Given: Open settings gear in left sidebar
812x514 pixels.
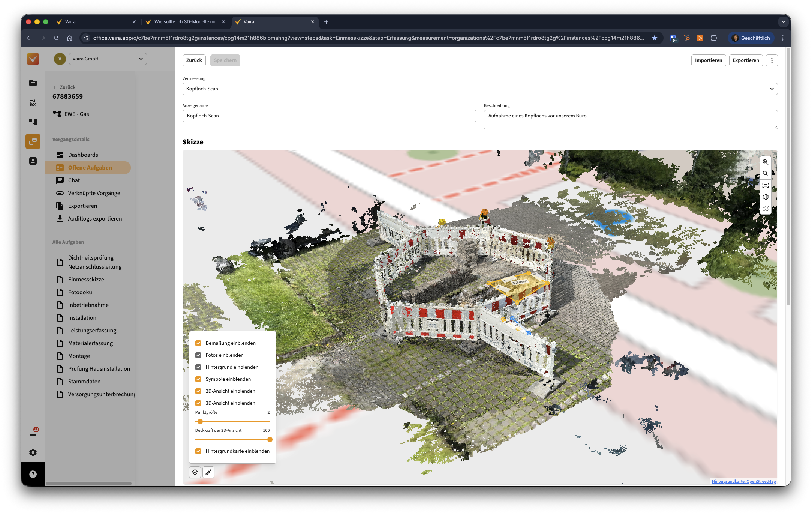Looking at the screenshot, I should [x=33, y=452].
